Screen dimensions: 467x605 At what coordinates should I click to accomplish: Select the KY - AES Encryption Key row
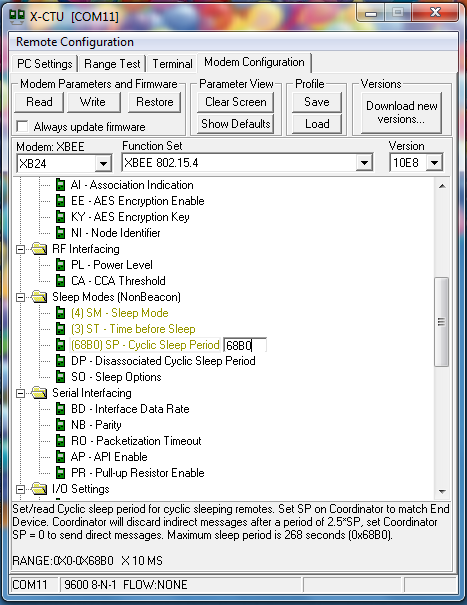(130, 217)
